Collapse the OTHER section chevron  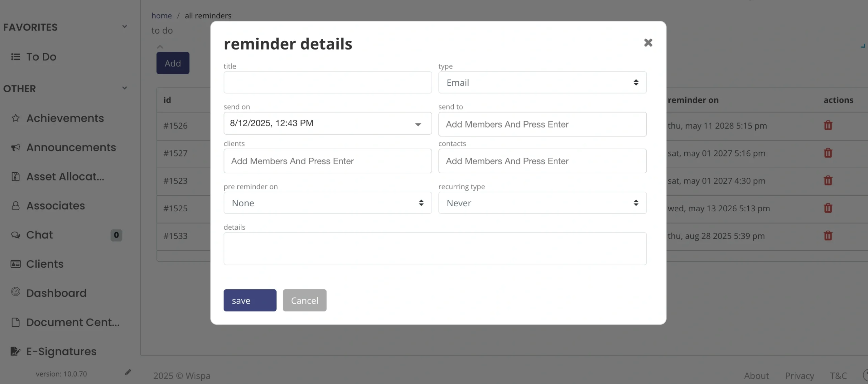[x=124, y=88]
